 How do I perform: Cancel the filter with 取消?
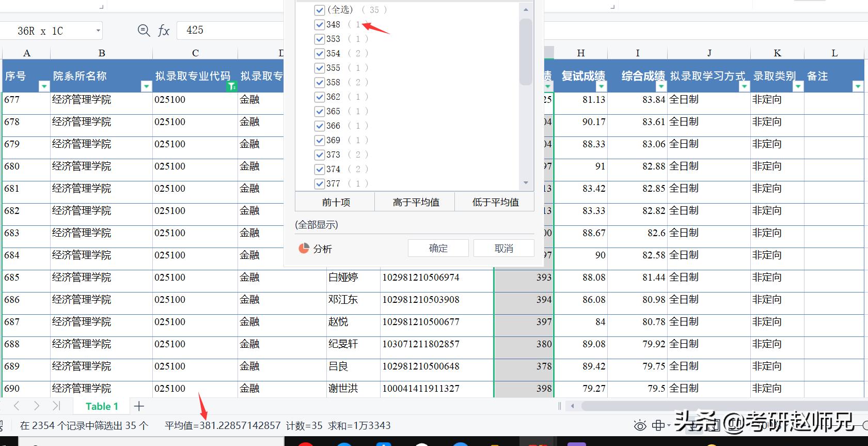(x=504, y=248)
